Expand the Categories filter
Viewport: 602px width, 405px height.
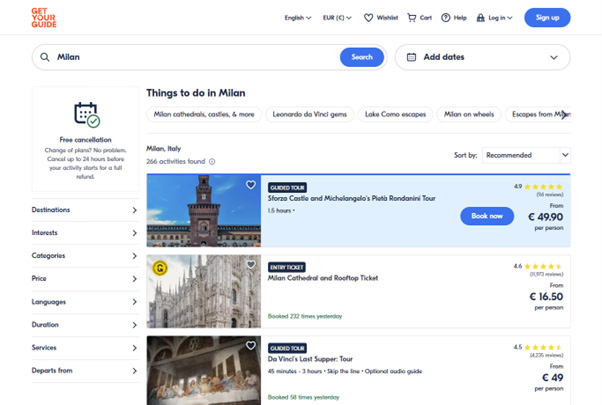point(85,256)
